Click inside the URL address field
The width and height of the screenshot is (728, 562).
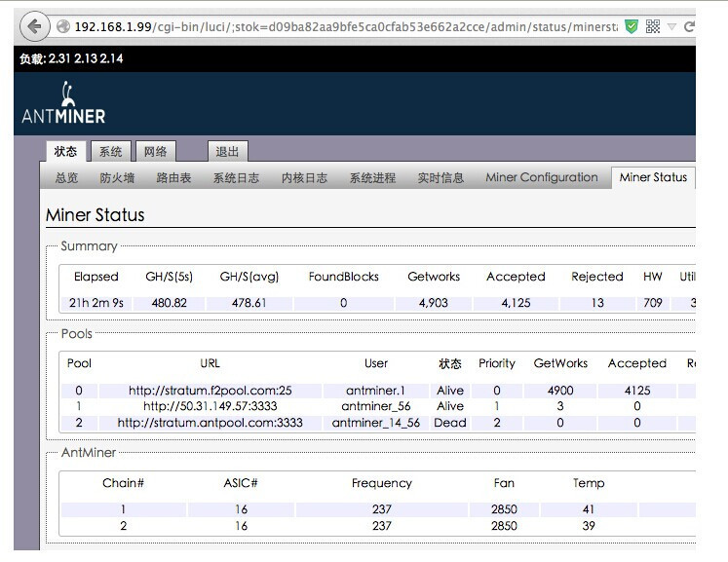coord(341,26)
